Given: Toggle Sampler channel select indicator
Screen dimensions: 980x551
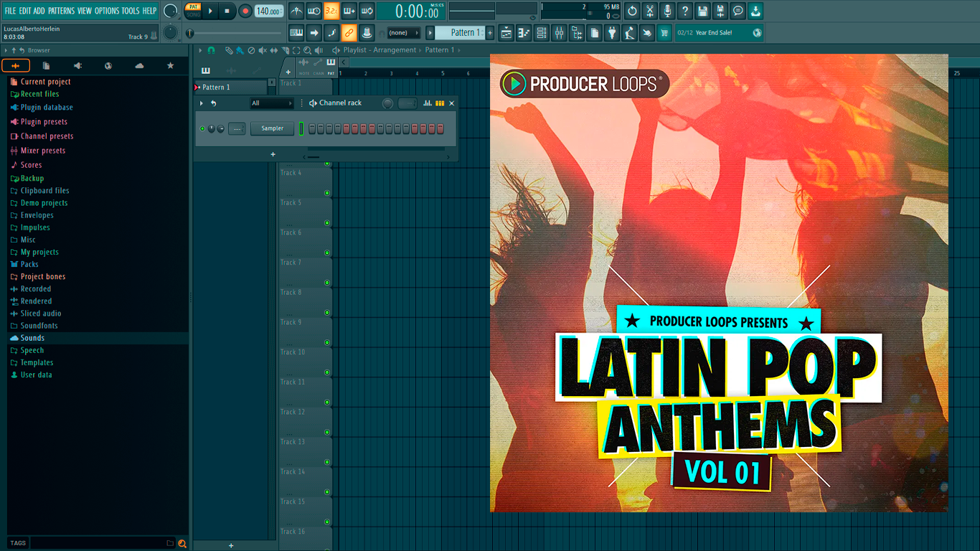Looking at the screenshot, I should [x=301, y=128].
